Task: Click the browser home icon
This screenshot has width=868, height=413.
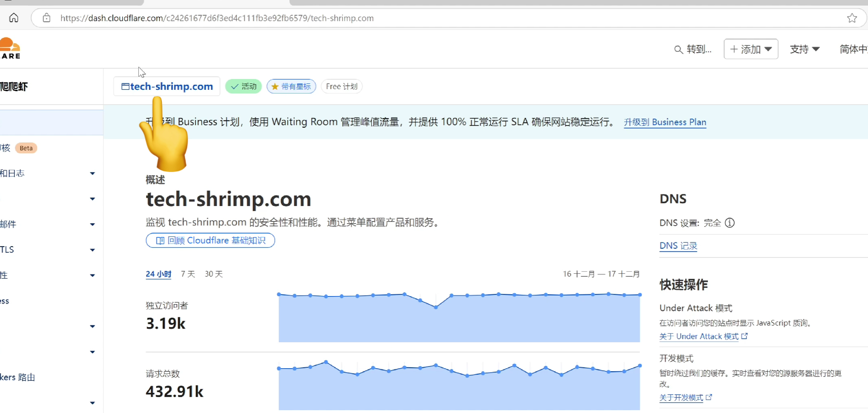Action: 14,18
